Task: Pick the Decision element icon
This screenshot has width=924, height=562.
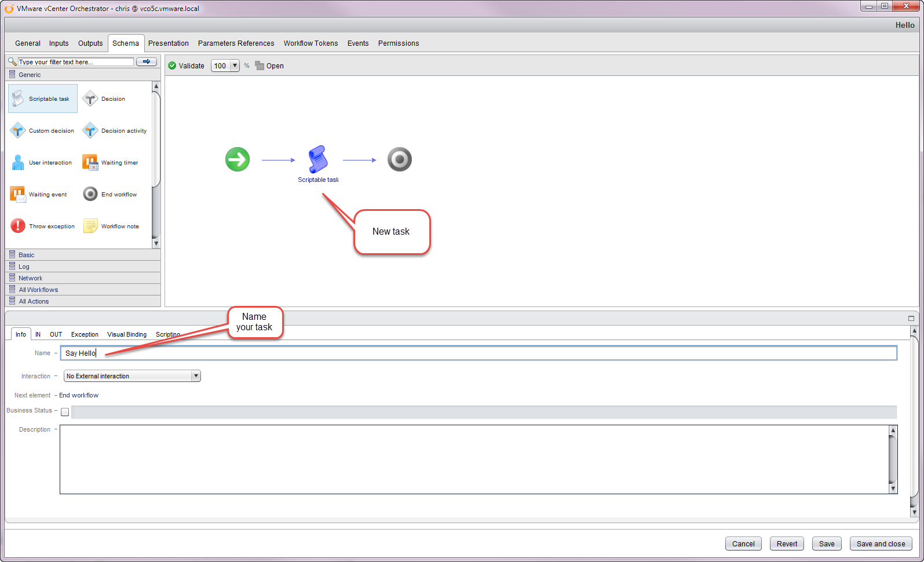Action: click(x=90, y=98)
